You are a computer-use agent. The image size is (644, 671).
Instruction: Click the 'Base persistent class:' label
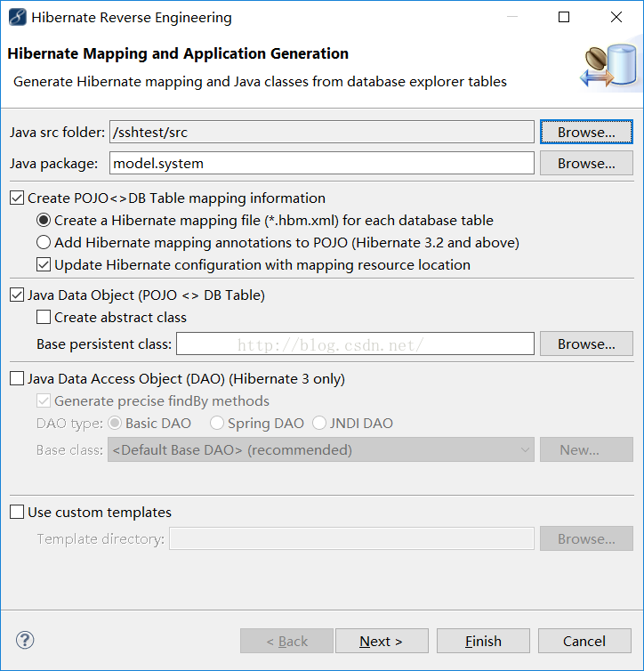pos(104,344)
